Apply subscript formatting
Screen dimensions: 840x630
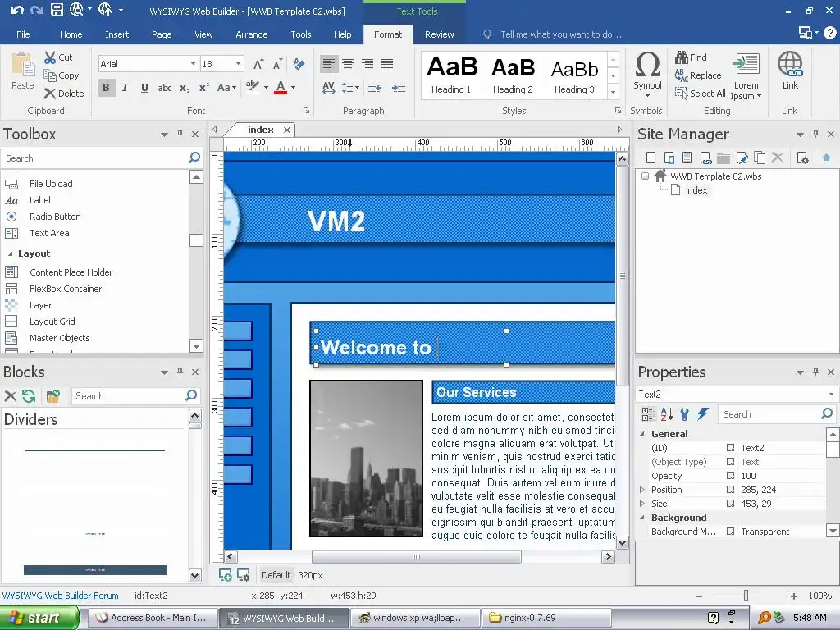tap(185, 88)
